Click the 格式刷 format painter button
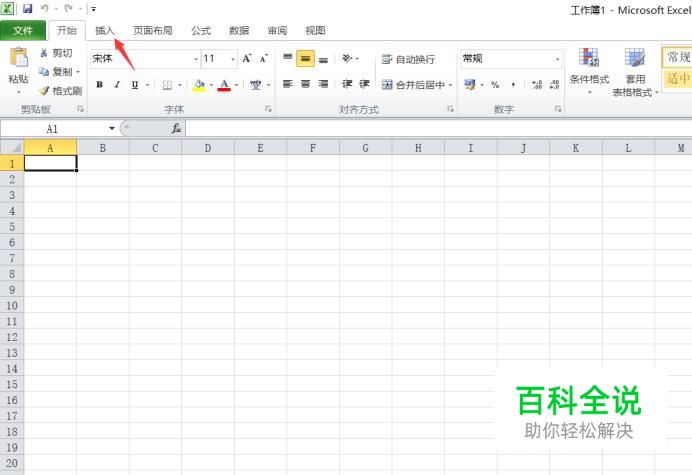The image size is (692, 475). (x=60, y=90)
